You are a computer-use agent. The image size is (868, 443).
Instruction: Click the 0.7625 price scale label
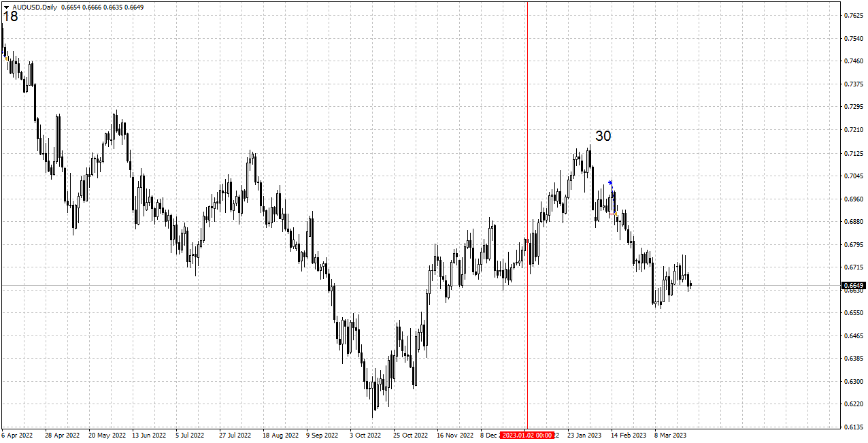pos(853,15)
